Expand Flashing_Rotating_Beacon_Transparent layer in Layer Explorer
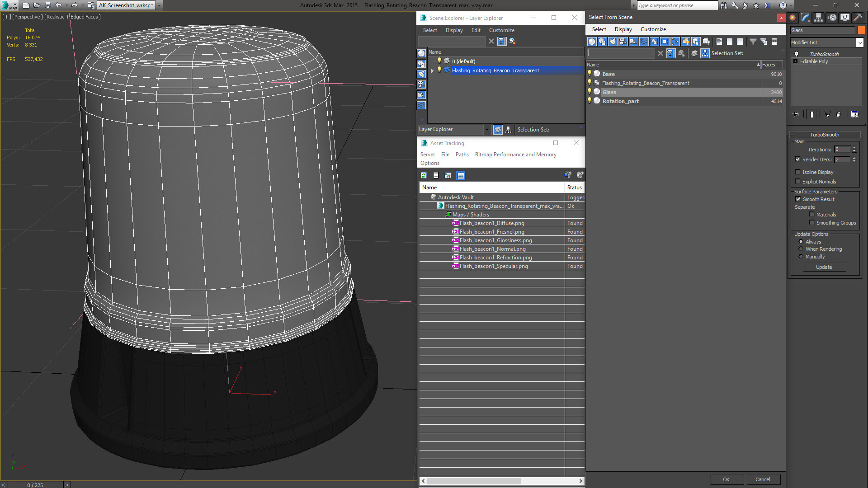The image size is (868, 488). pyautogui.click(x=432, y=70)
